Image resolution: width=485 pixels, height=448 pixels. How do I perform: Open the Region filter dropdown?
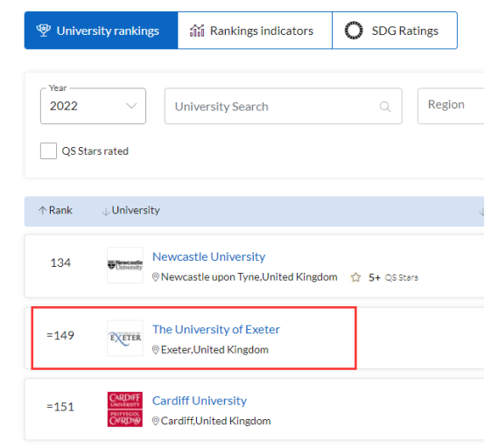pyautogui.click(x=451, y=106)
